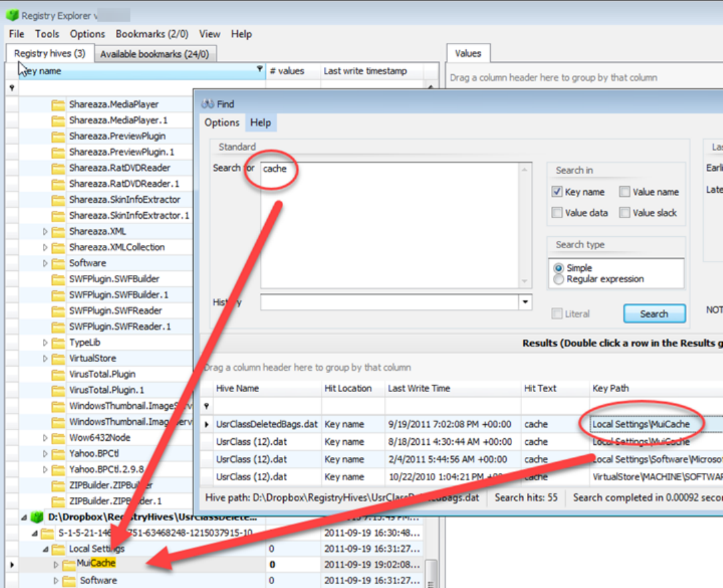Uncheck the Key name checkbox
This screenshot has height=588, width=723.
click(x=557, y=192)
